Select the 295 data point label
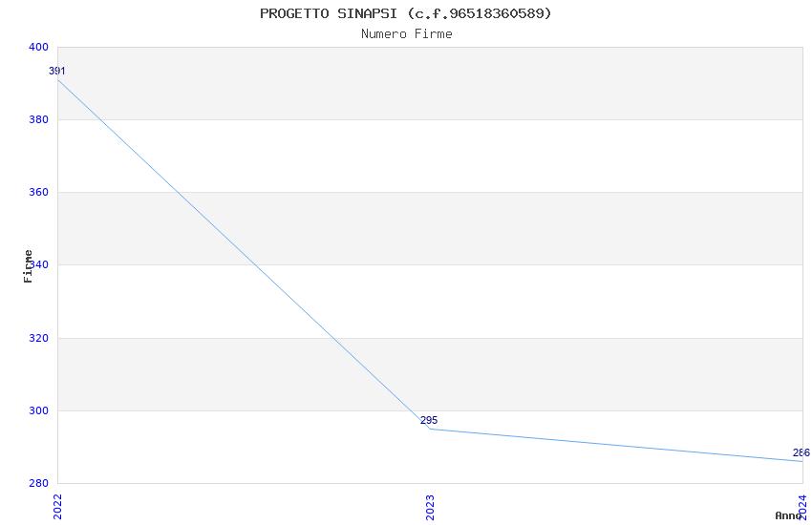The image size is (812, 525). point(429,421)
